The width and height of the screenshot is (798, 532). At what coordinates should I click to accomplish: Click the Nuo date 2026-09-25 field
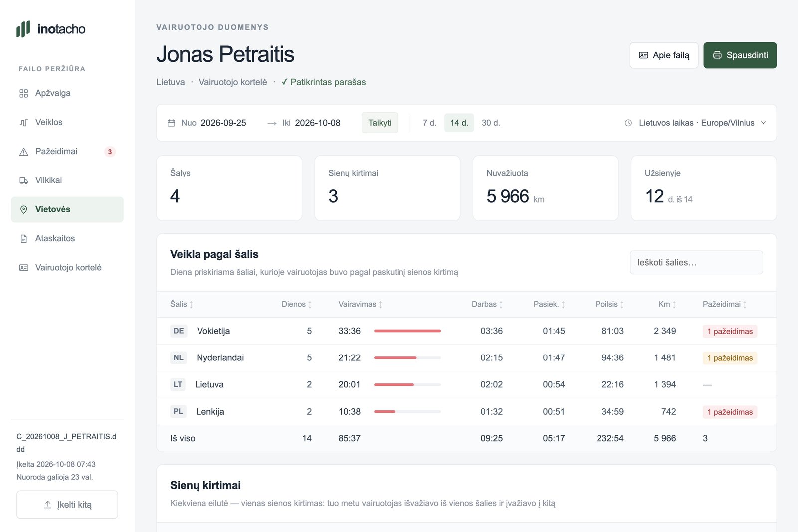tap(223, 123)
